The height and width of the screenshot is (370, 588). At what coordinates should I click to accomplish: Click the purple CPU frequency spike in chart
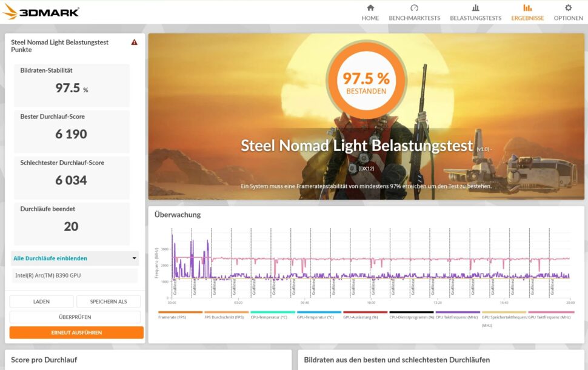click(x=172, y=255)
